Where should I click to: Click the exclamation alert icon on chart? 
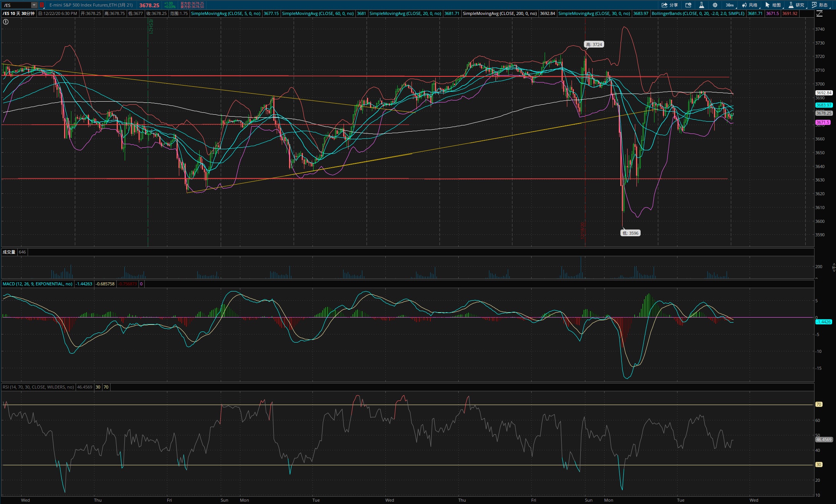point(6,22)
